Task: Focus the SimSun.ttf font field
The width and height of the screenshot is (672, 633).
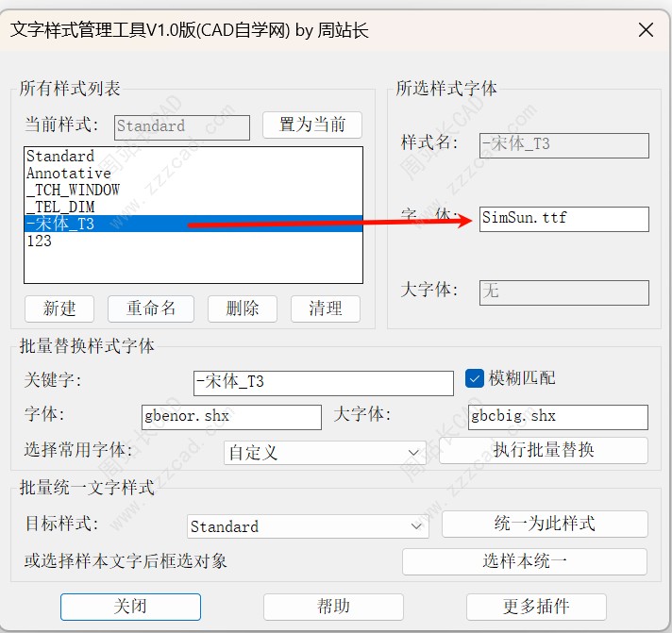Action: [563, 218]
